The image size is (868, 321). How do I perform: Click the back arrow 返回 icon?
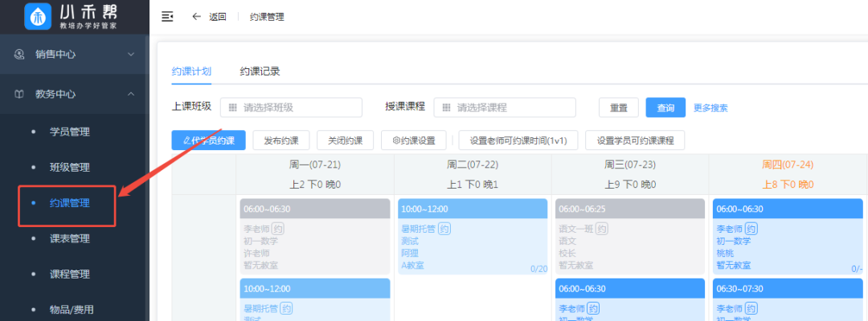tap(196, 17)
